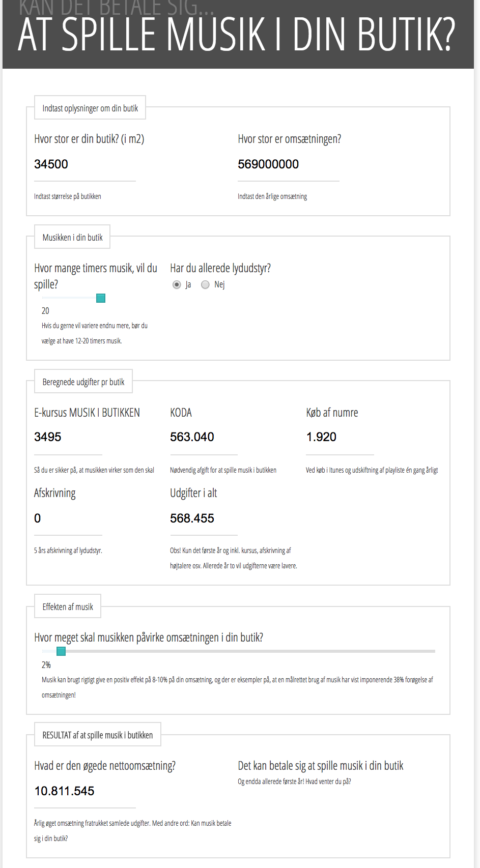Click the '2%' value under the effect slider
Viewport: 480px width, 868px height.
(x=46, y=665)
